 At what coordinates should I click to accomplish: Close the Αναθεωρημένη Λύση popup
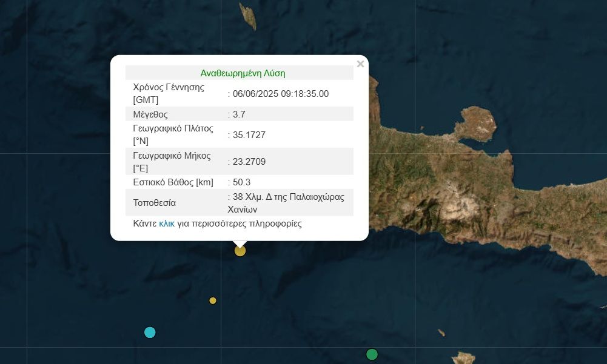(x=360, y=64)
